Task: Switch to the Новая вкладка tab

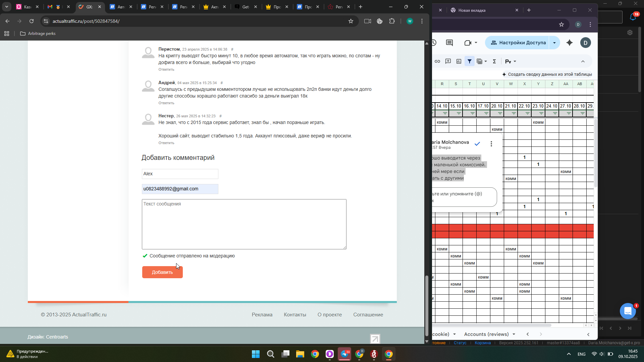Action: coord(480,10)
